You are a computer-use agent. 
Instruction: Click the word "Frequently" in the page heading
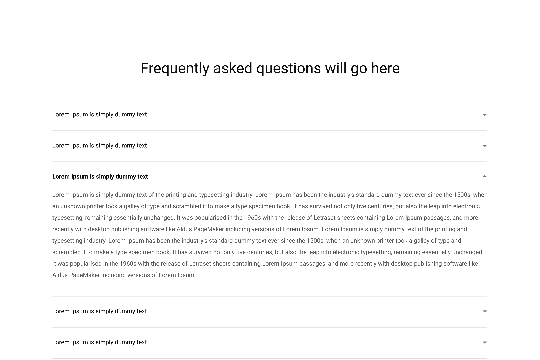click(x=175, y=68)
